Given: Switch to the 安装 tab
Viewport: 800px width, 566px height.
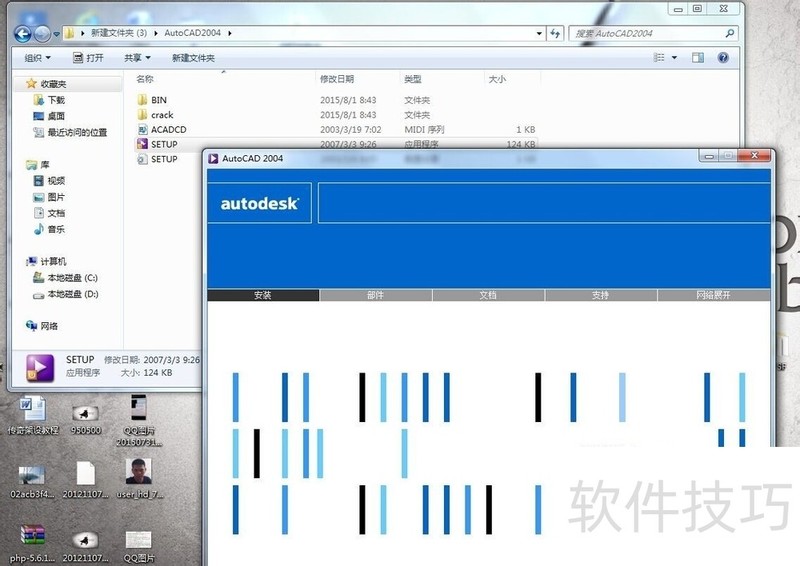Looking at the screenshot, I should tap(263, 295).
